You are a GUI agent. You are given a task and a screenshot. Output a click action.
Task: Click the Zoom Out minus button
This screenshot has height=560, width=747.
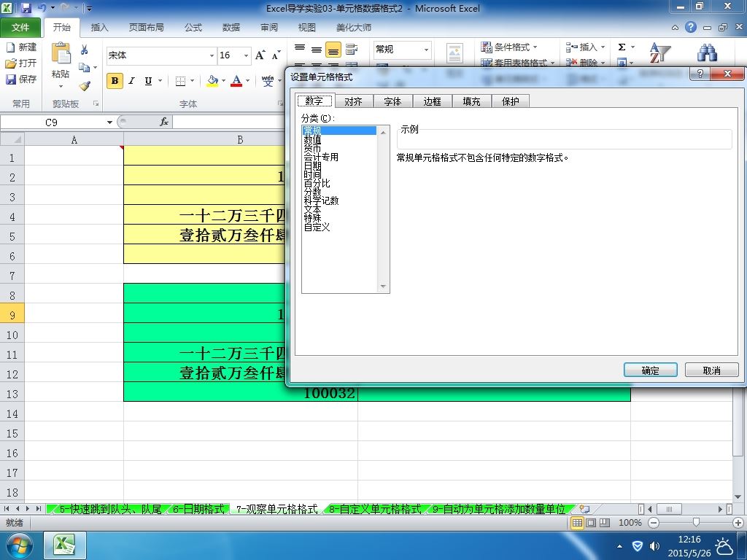654,523
